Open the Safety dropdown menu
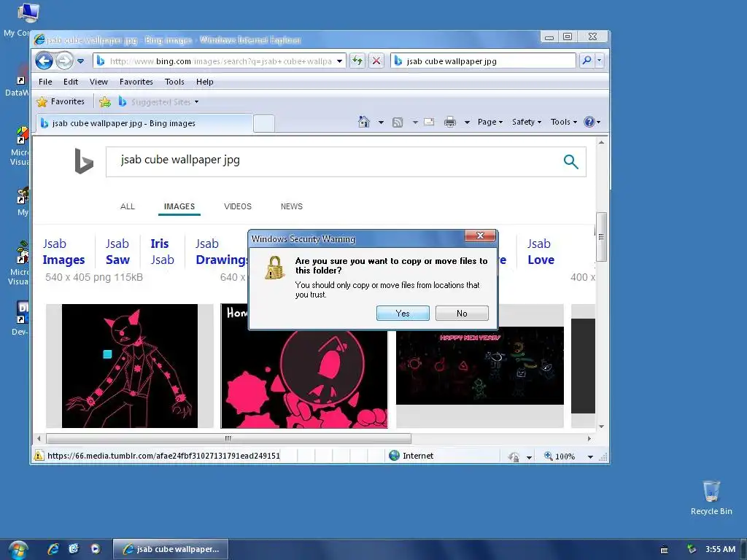 [x=527, y=122]
